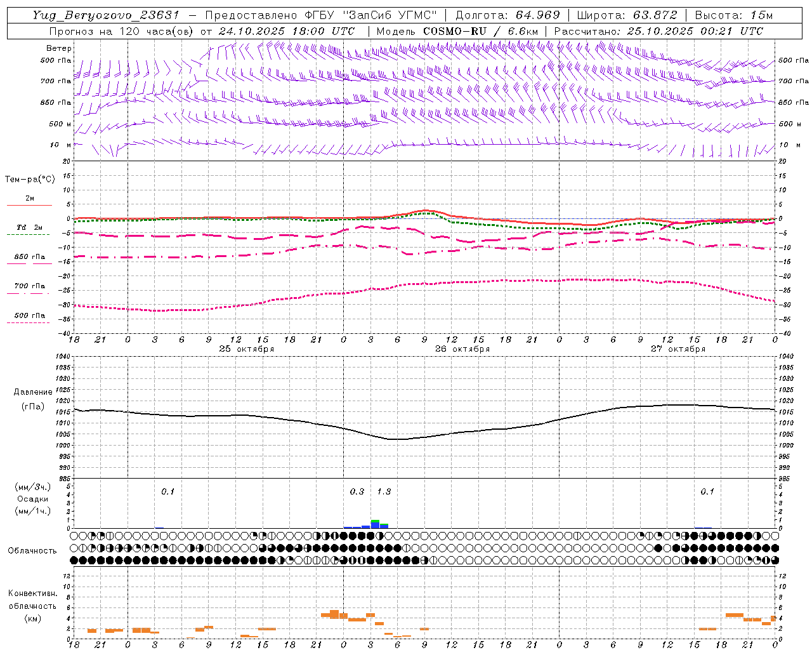This screenshot has width=812, height=650.
Task: Click the 2м temperature peak on the red curve
Action: point(425,210)
